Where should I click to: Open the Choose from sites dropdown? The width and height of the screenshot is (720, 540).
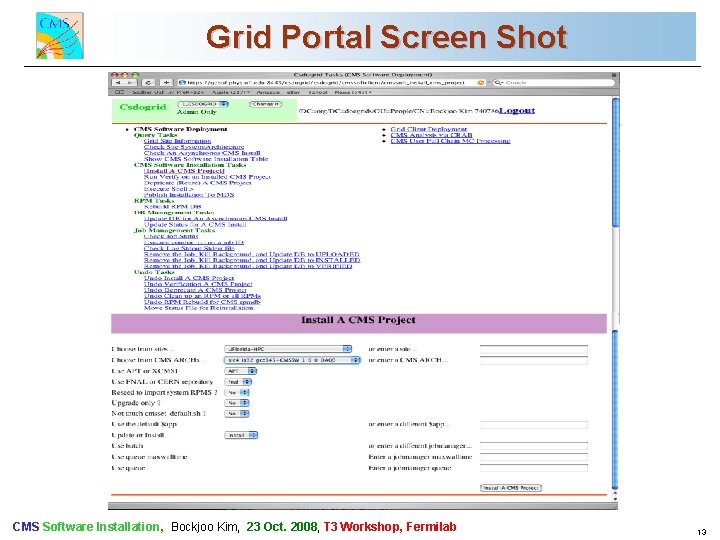point(288,349)
